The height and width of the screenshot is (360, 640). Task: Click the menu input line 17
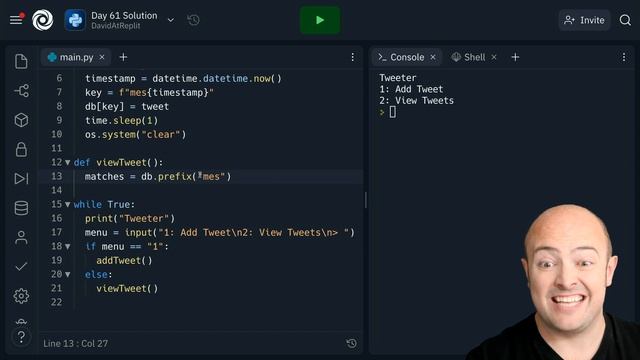(x=220, y=233)
